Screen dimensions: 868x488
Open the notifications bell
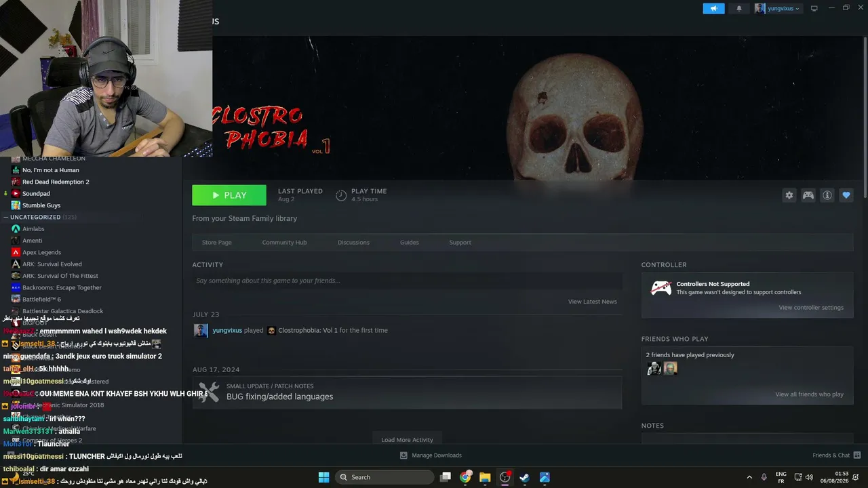pos(739,8)
